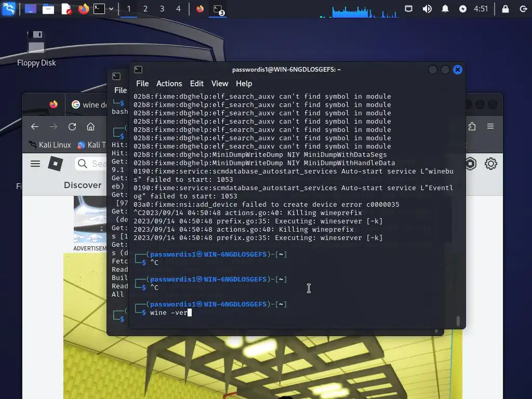Click the Roblox logo on webpage
The image size is (532, 399).
[x=55, y=164]
